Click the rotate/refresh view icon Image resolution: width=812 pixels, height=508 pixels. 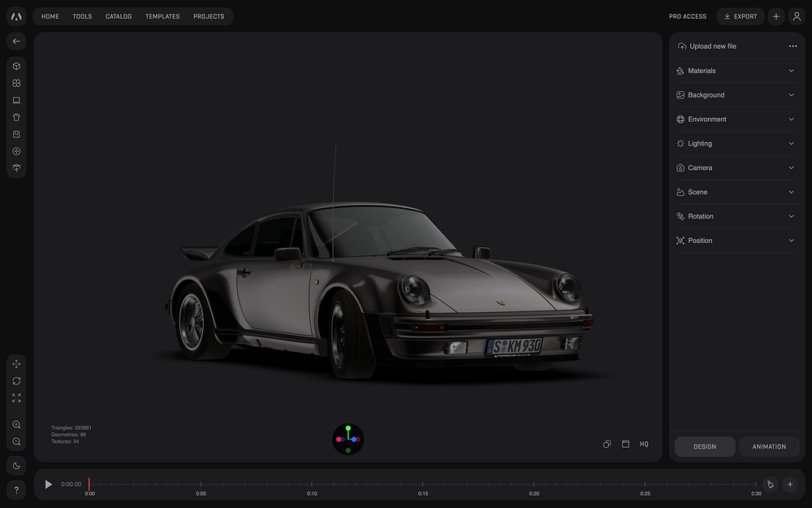pyautogui.click(x=16, y=381)
